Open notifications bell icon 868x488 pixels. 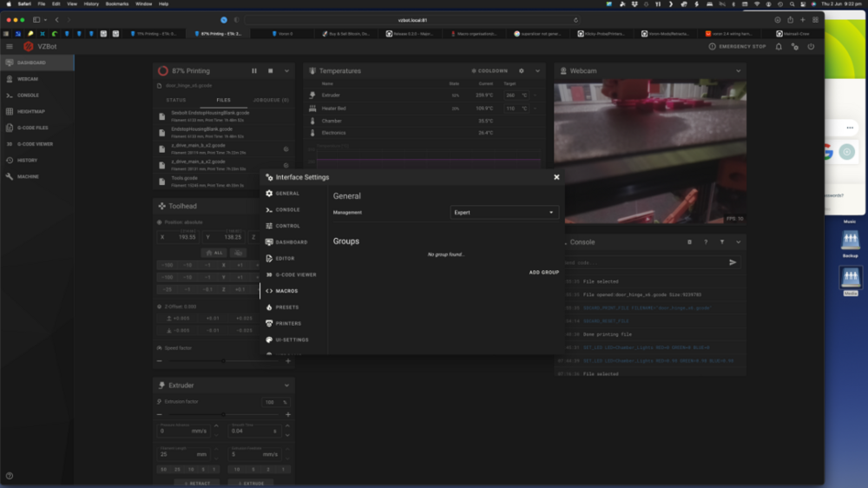(x=779, y=47)
